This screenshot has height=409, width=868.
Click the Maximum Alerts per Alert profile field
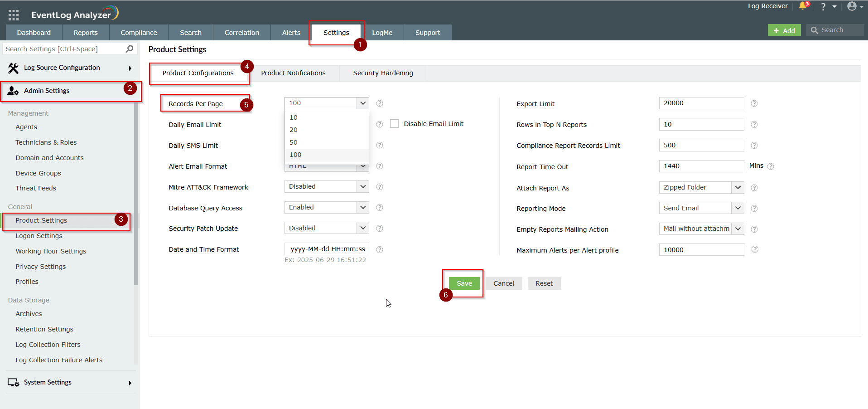pyautogui.click(x=701, y=249)
